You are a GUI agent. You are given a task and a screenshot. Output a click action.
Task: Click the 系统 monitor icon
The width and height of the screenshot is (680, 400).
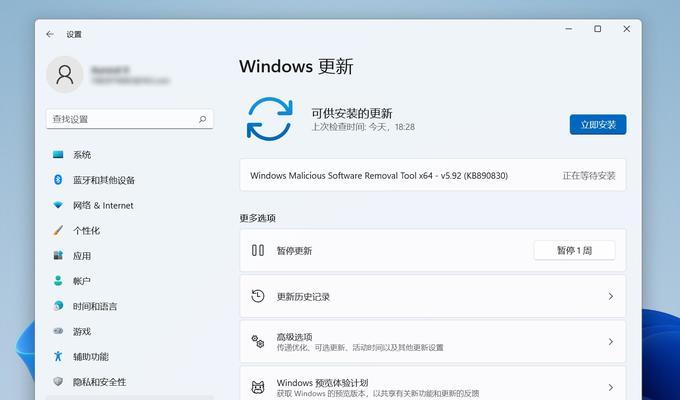(x=58, y=154)
